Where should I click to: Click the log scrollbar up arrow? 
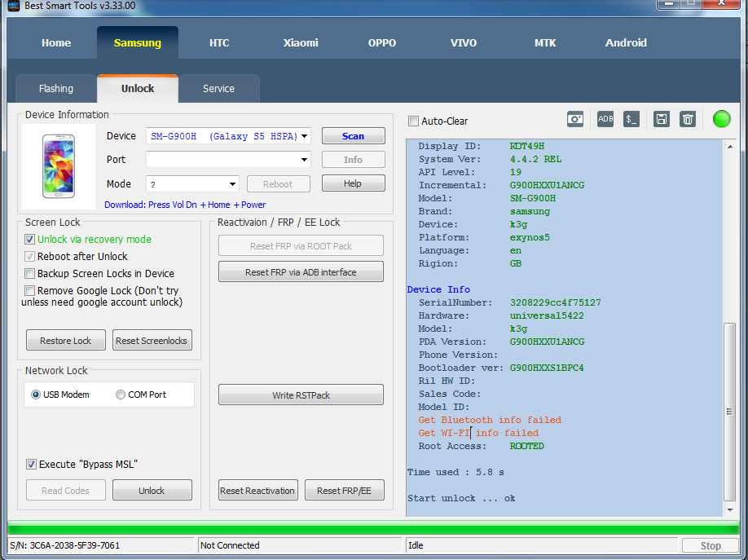point(730,147)
